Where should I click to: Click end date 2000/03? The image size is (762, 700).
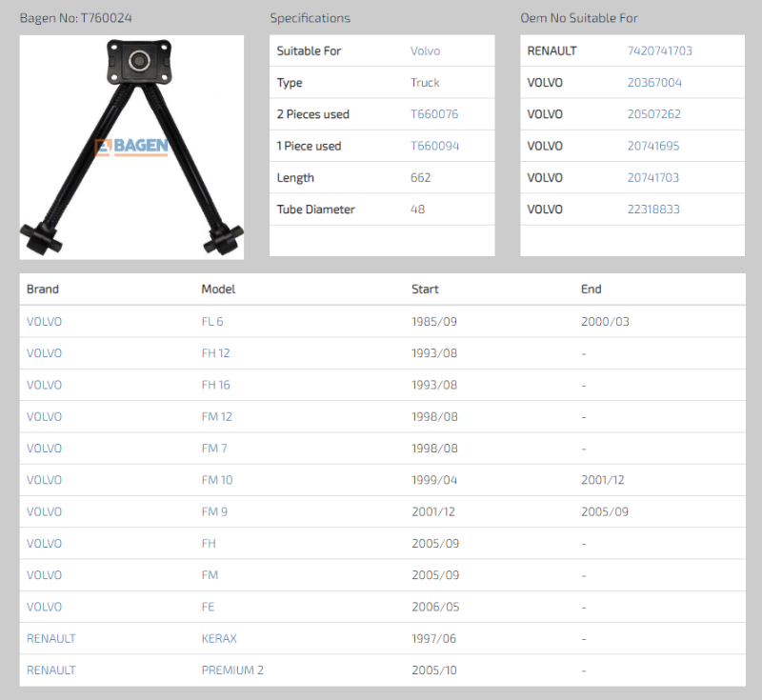click(x=605, y=322)
